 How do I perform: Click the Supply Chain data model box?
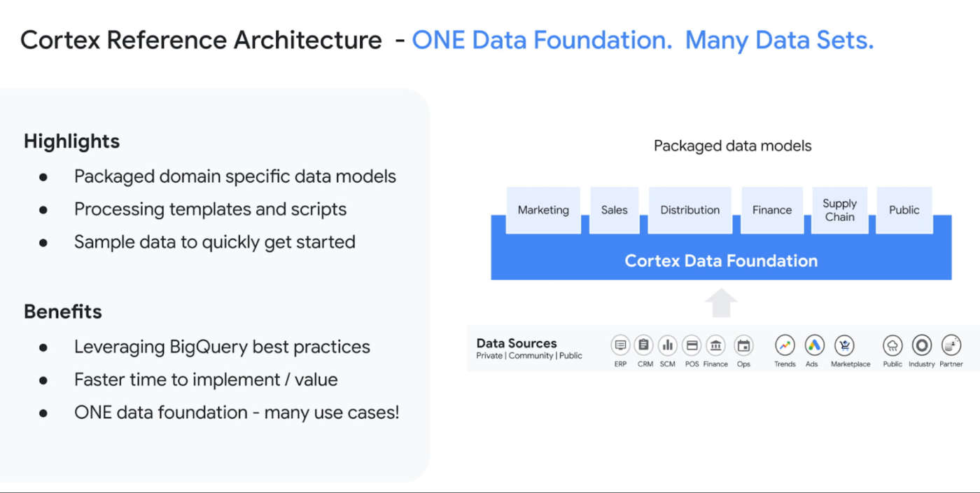tap(839, 209)
